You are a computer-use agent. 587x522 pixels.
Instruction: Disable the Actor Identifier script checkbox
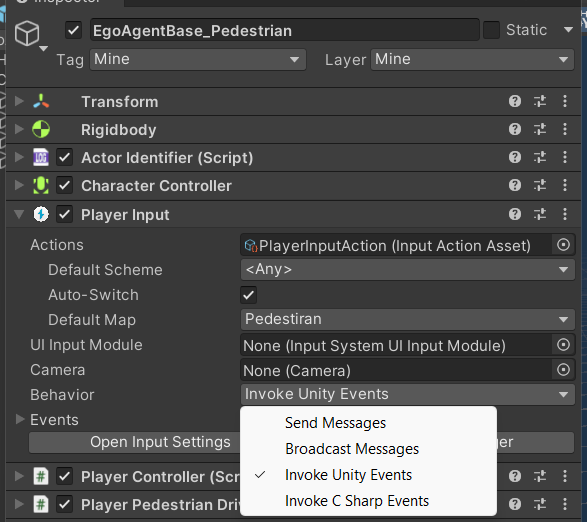pyautogui.click(x=64, y=157)
